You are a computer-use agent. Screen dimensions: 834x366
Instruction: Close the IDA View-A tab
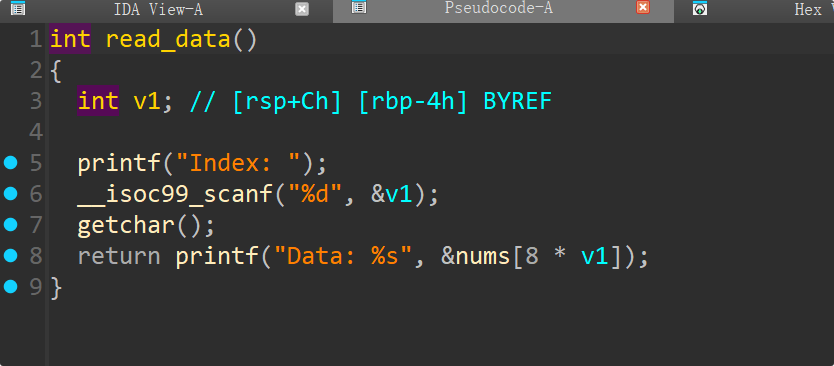point(302,9)
